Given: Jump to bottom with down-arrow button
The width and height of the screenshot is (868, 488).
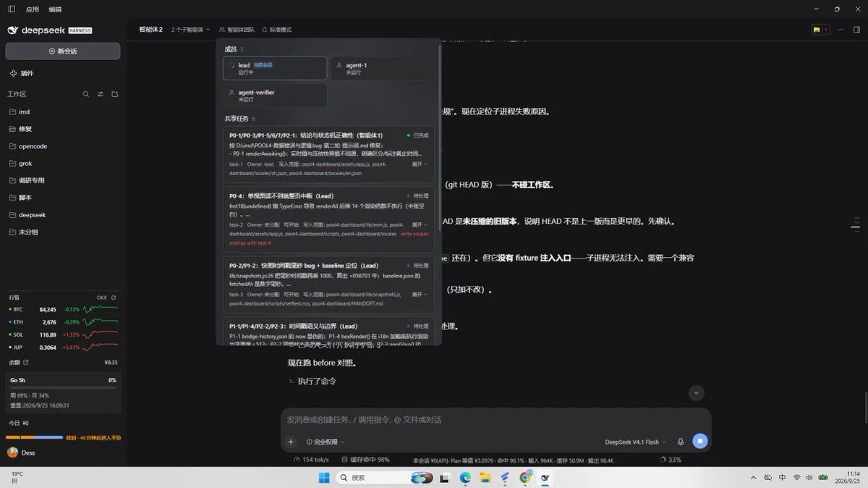Looking at the screenshot, I should tap(696, 393).
